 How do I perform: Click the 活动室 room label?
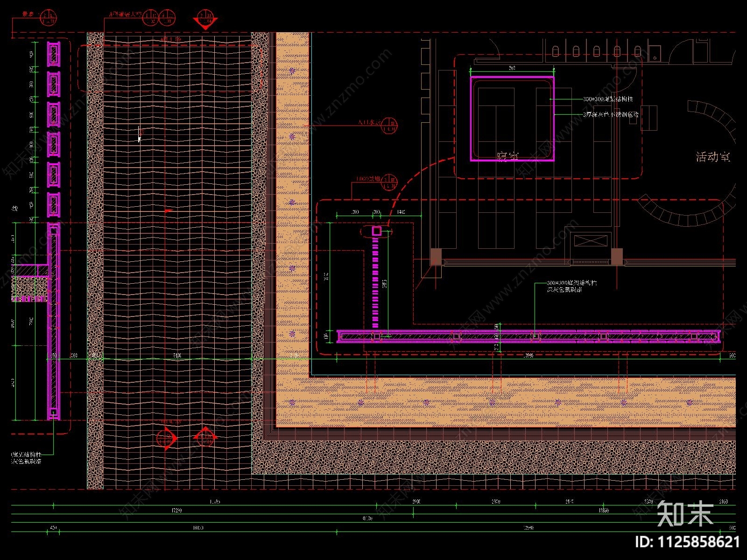712,157
